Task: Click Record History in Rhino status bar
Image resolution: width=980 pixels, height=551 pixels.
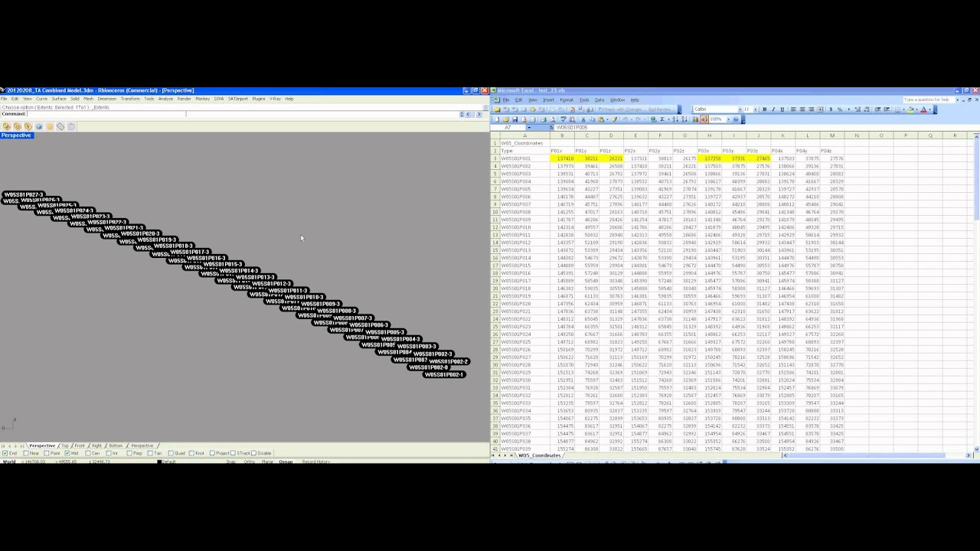Action: coord(315,461)
